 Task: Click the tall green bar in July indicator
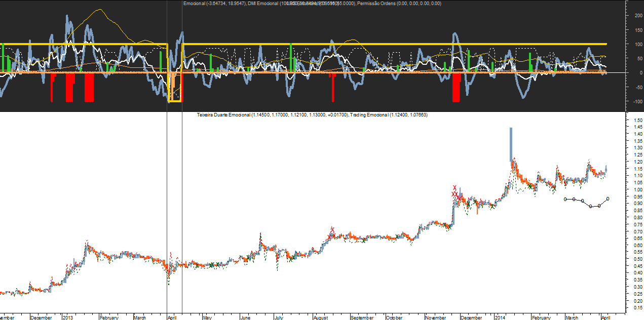(x=291, y=57)
